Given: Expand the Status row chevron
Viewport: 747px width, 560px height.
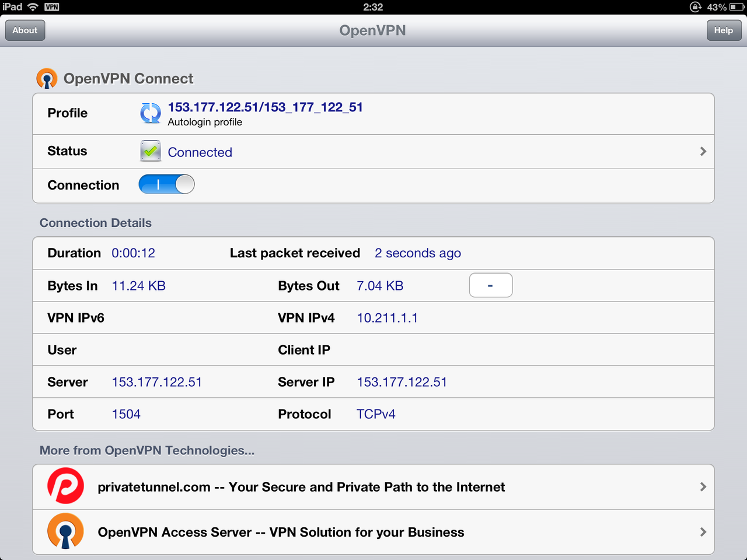Looking at the screenshot, I should click(x=703, y=152).
